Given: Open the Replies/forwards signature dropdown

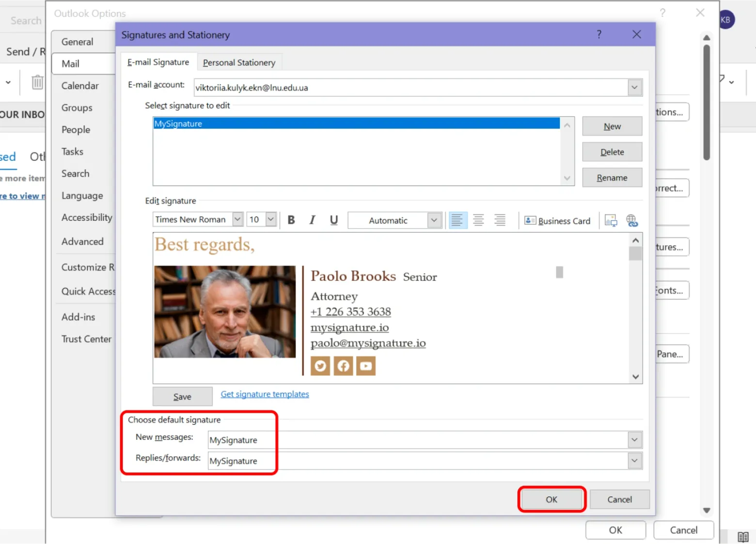Looking at the screenshot, I should pos(635,461).
